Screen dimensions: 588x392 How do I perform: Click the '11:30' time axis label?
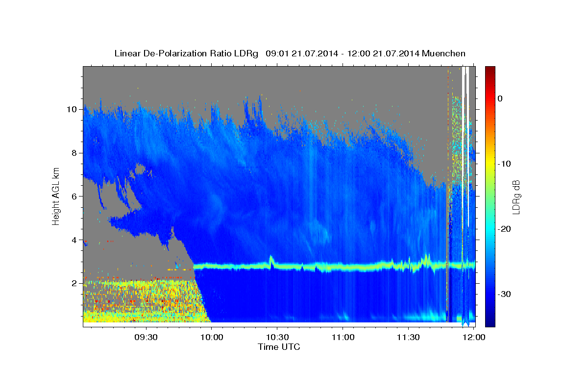(x=408, y=337)
